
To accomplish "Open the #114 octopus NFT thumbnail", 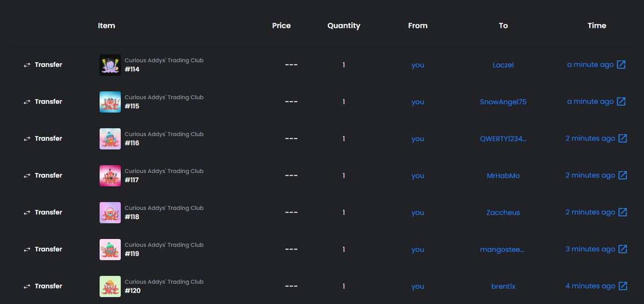I will point(110,65).
